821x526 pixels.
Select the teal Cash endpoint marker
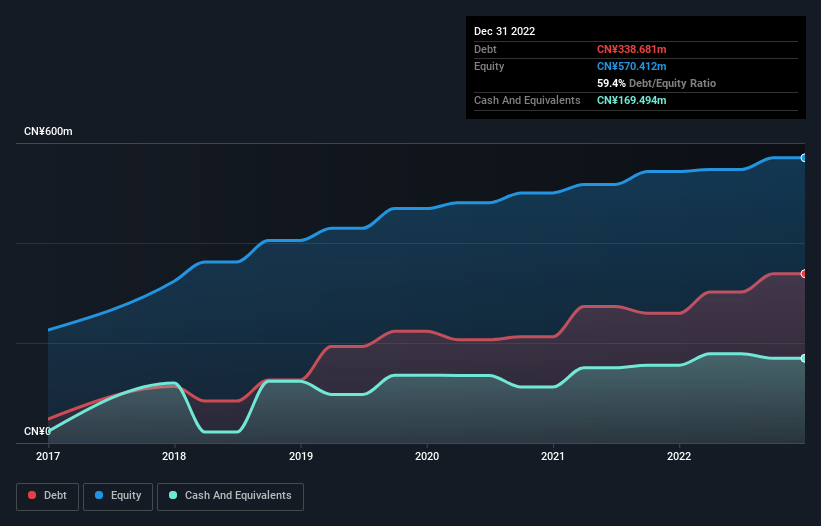804,359
